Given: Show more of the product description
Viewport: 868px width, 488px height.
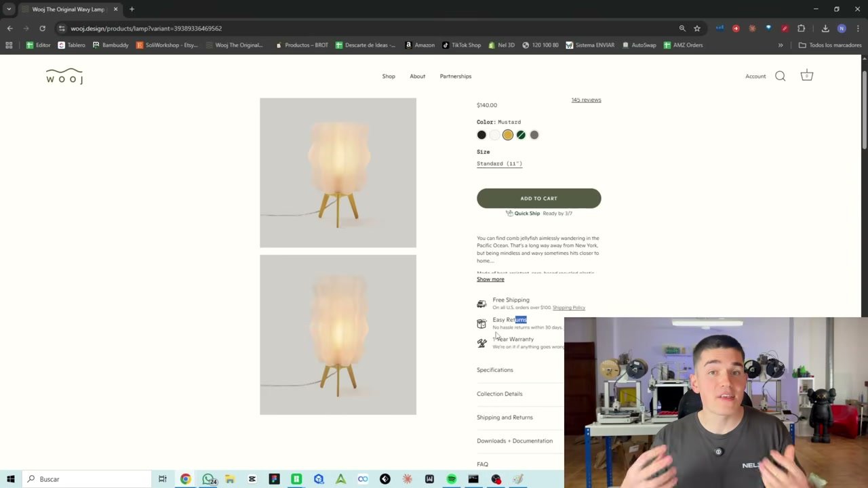Looking at the screenshot, I should point(490,279).
